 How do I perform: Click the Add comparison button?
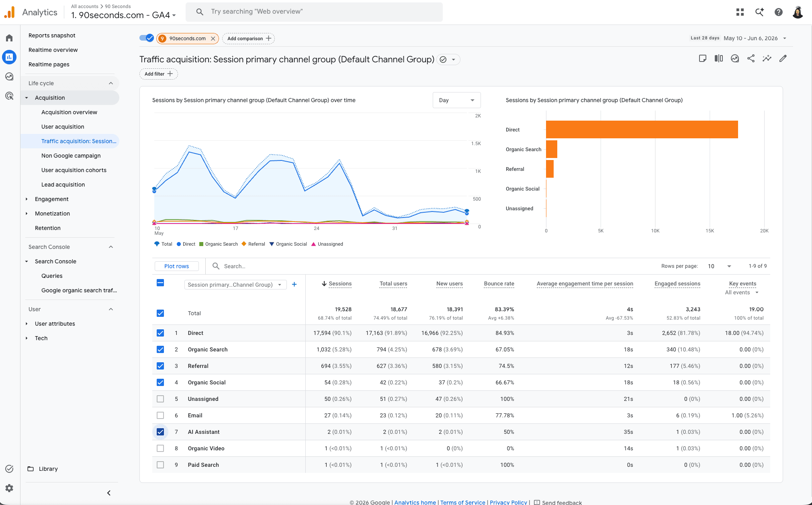click(248, 39)
